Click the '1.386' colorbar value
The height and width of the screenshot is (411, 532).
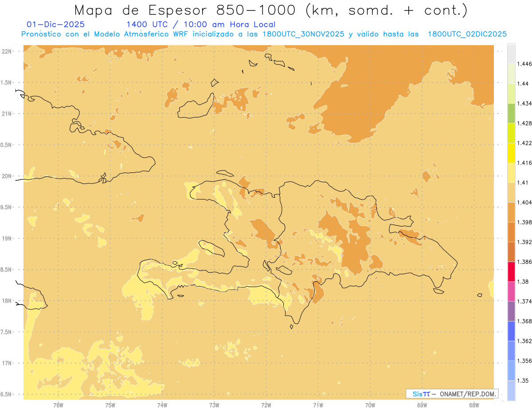525,262
